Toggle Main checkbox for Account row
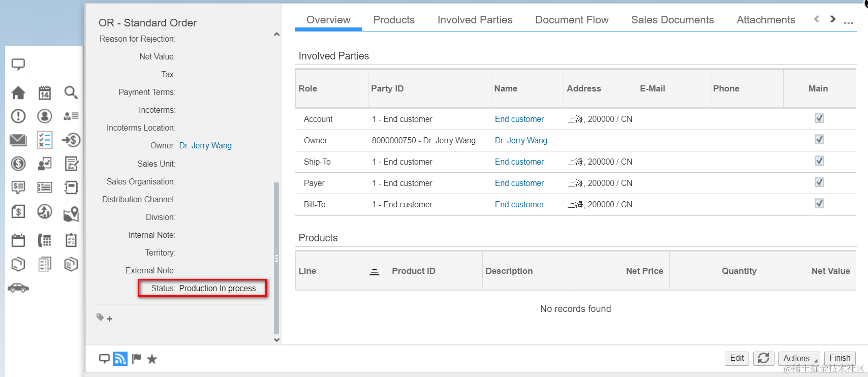 [x=819, y=118]
